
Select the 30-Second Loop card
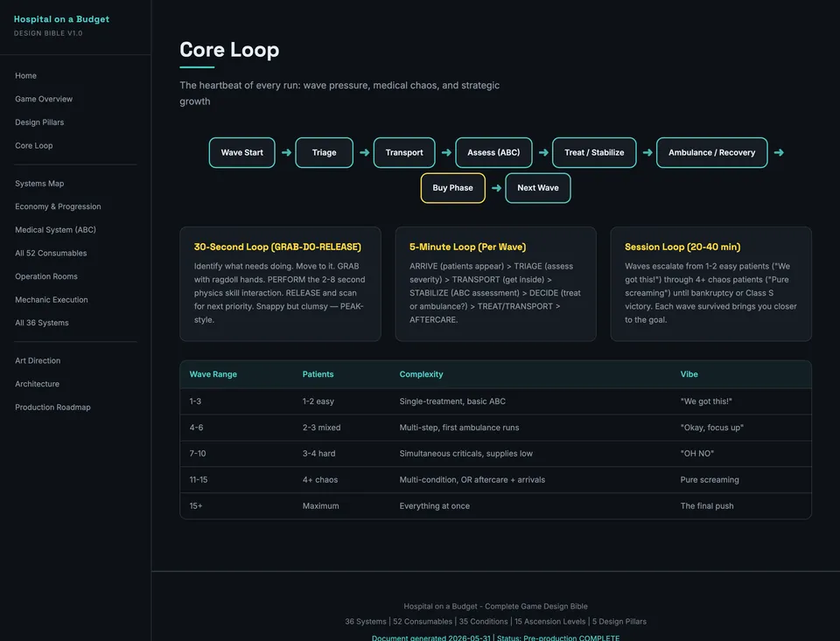tap(280, 284)
